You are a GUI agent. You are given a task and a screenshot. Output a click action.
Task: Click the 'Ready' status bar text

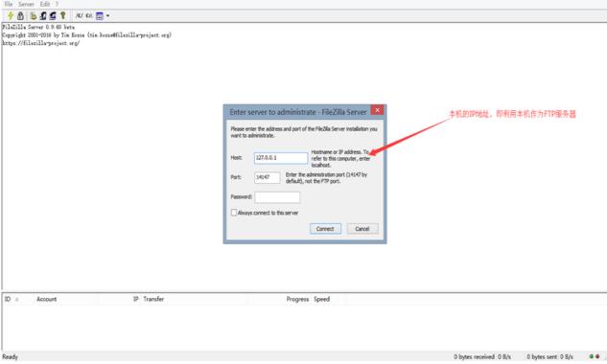click(10, 356)
